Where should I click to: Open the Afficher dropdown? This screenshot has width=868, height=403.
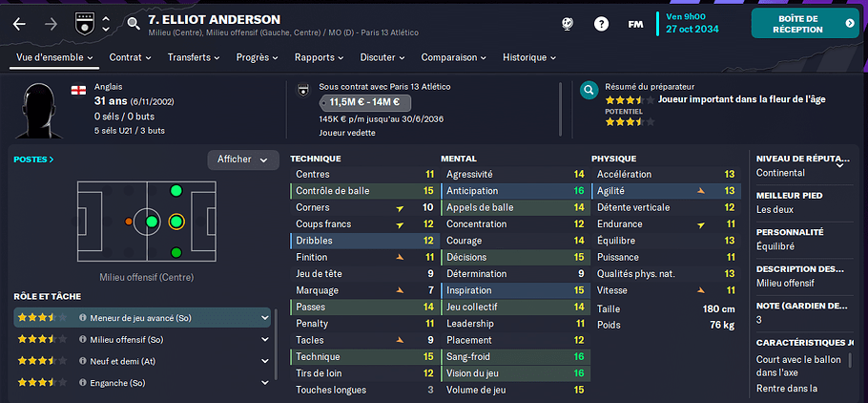[243, 159]
